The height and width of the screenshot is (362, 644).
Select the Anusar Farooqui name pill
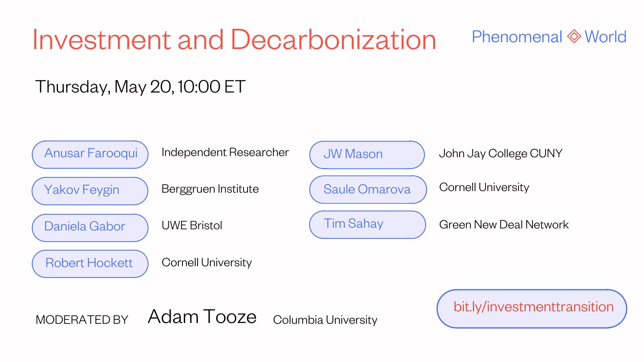tap(90, 154)
